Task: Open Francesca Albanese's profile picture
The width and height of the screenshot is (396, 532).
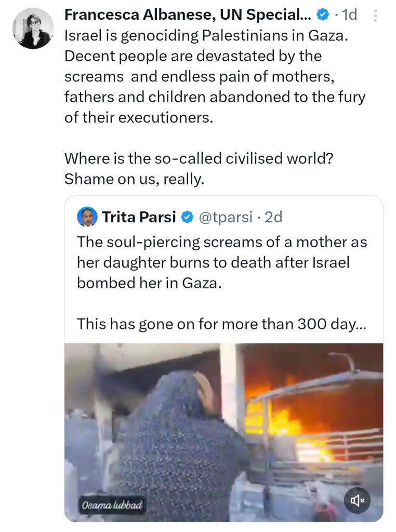Action: coord(32,29)
